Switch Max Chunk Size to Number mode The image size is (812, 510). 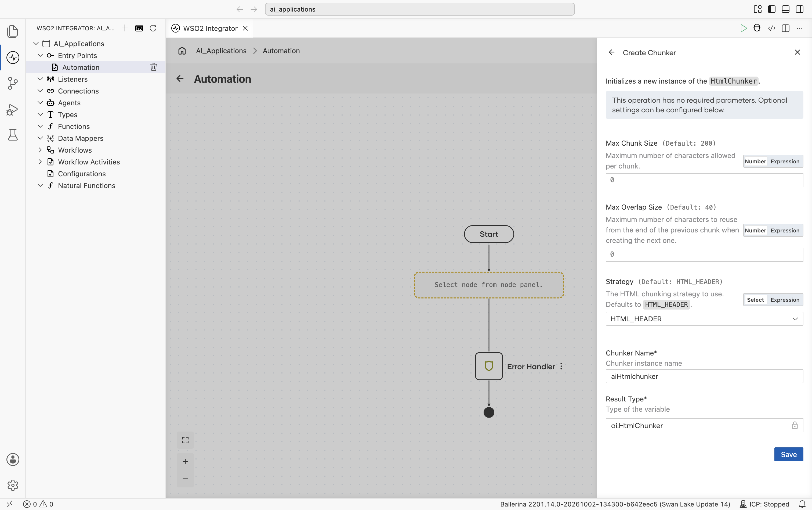755,161
